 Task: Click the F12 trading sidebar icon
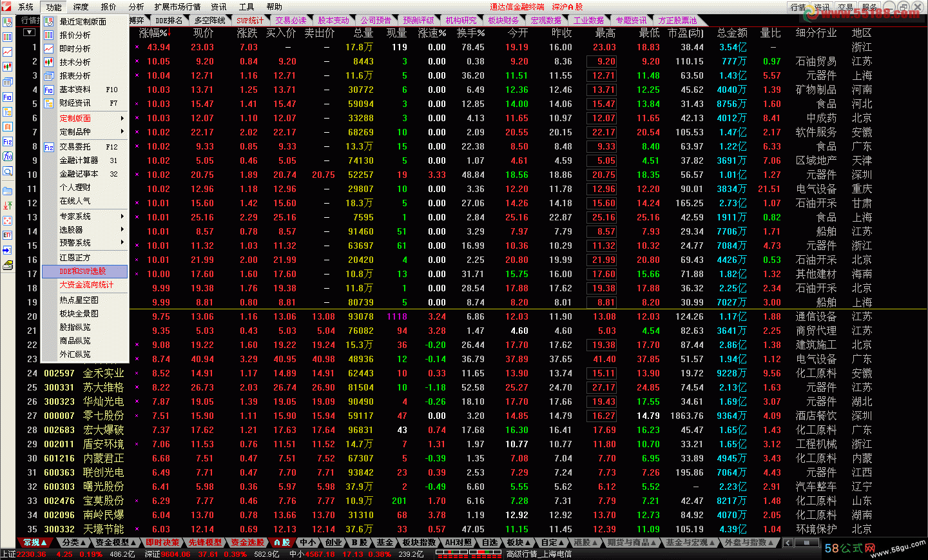coord(7,142)
